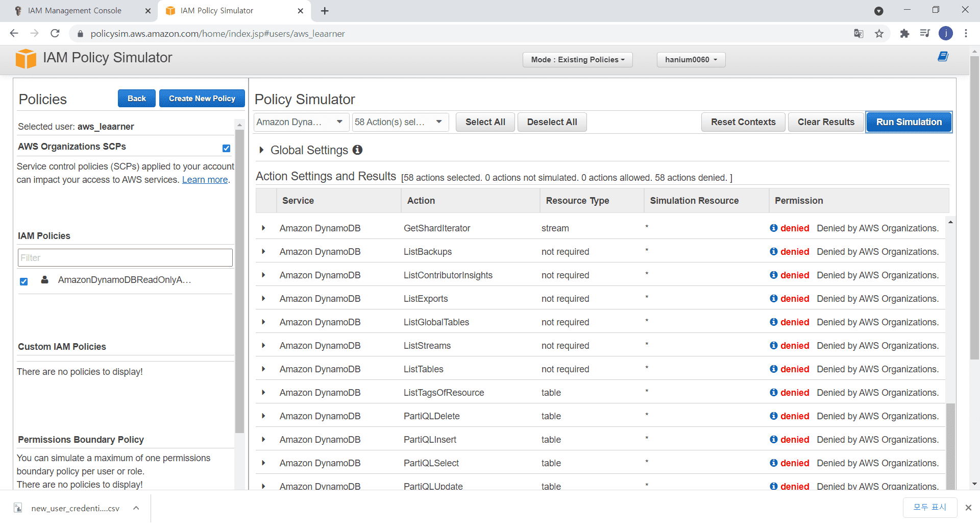Screen dimensions: 980x526
Task: Click info icon for ListExports denied result
Action: tap(774, 298)
